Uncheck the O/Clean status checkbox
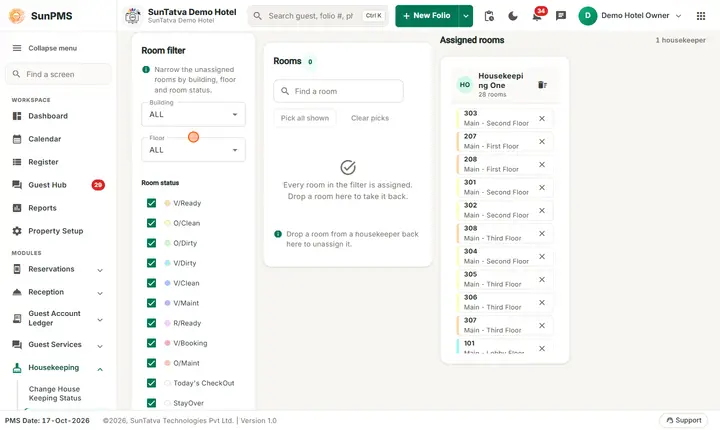 [x=151, y=223]
